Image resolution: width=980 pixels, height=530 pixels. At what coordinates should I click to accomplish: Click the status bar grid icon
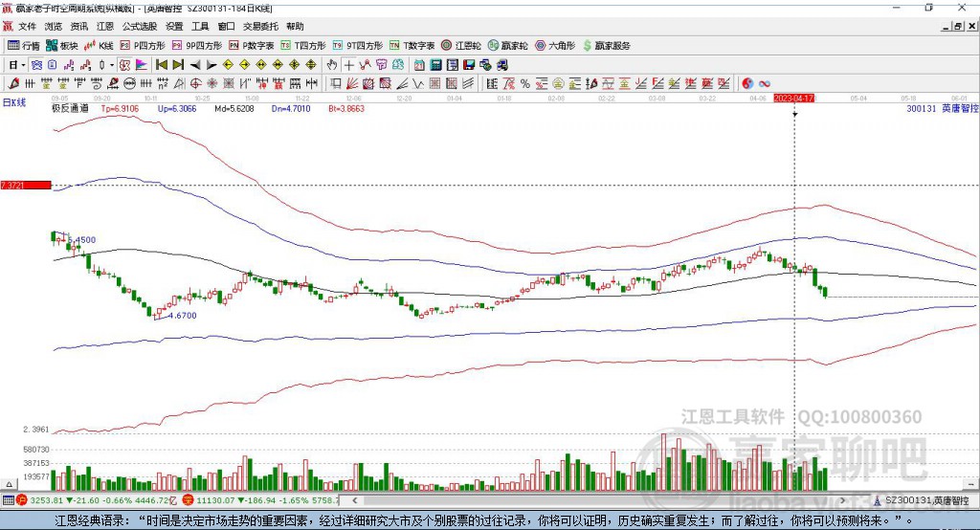coord(8,500)
